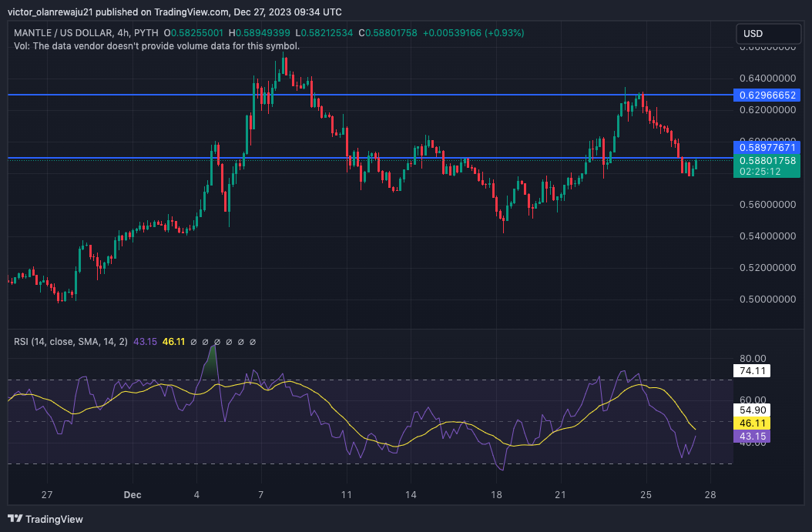Click the 25 date label on time axis

[646, 495]
